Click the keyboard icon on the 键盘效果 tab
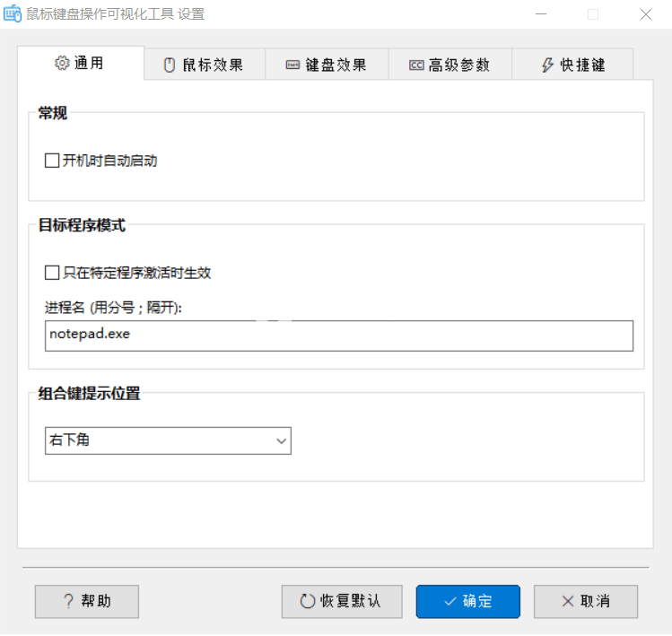This screenshot has width=672, height=636. click(292, 65)
